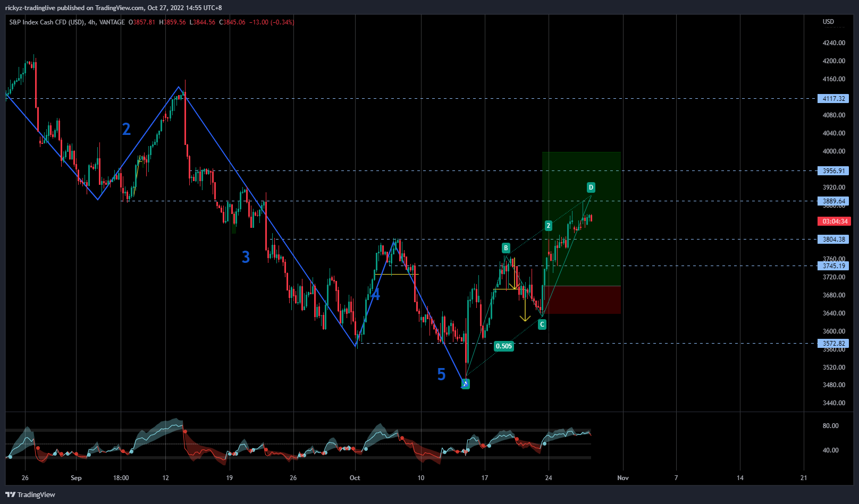Click the 40.00 oscillator axis value
This screenshot has width=859, height=504.
pyautogui.click(x=831, y=450)
